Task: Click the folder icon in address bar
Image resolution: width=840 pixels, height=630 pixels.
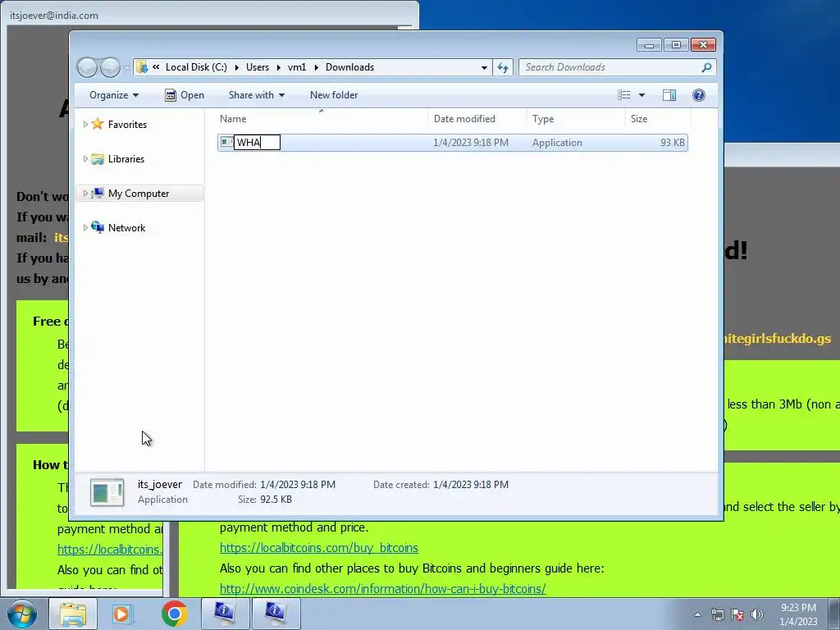Action: click(x=142, y=67)
